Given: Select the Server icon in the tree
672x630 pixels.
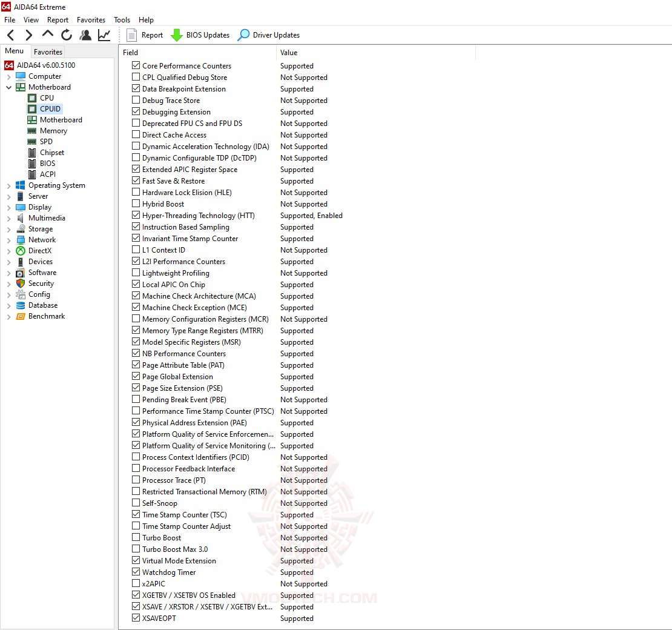Looking at the screenshot, I should 21,196.
